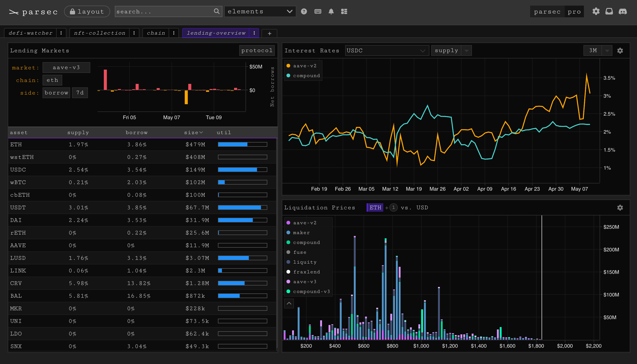
Task: Open supply dropdown arrow
Action: click(x=467, y=51)
